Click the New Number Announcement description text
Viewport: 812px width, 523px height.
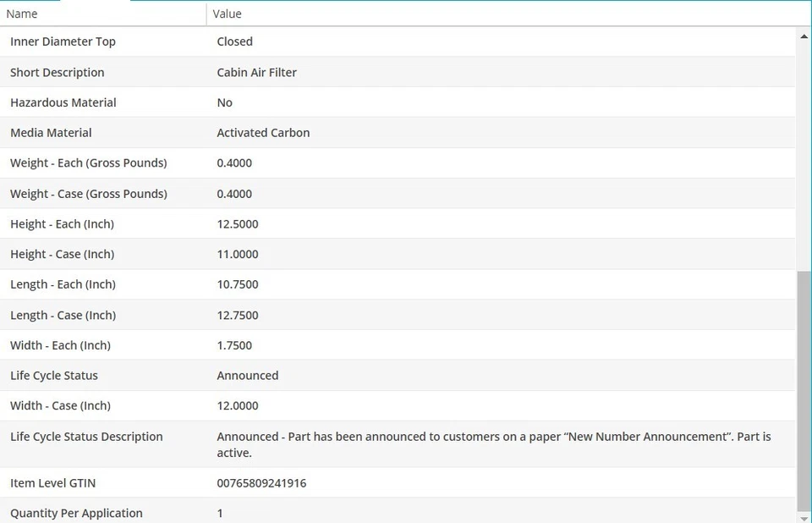click(493, 444)
